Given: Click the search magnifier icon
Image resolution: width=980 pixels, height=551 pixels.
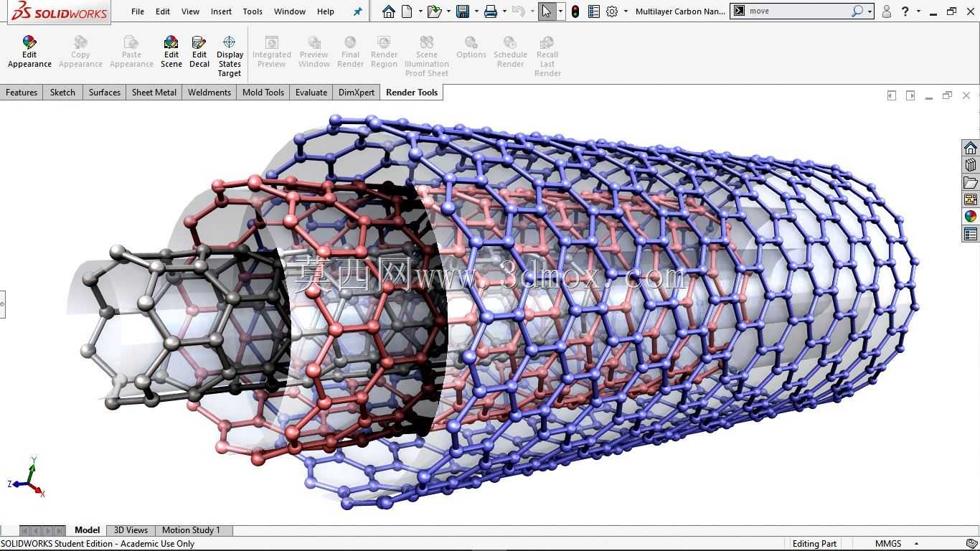Looking at the screenshot, I should coord(857,11).
